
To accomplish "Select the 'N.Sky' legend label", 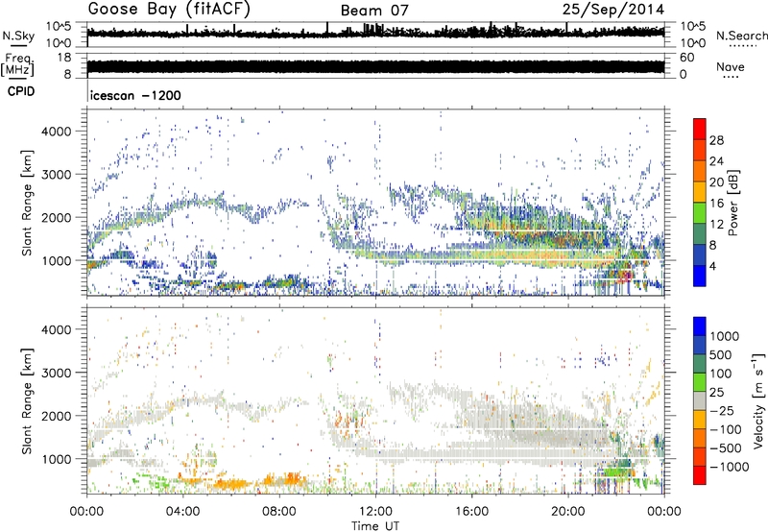I will [x=18, y=36].
